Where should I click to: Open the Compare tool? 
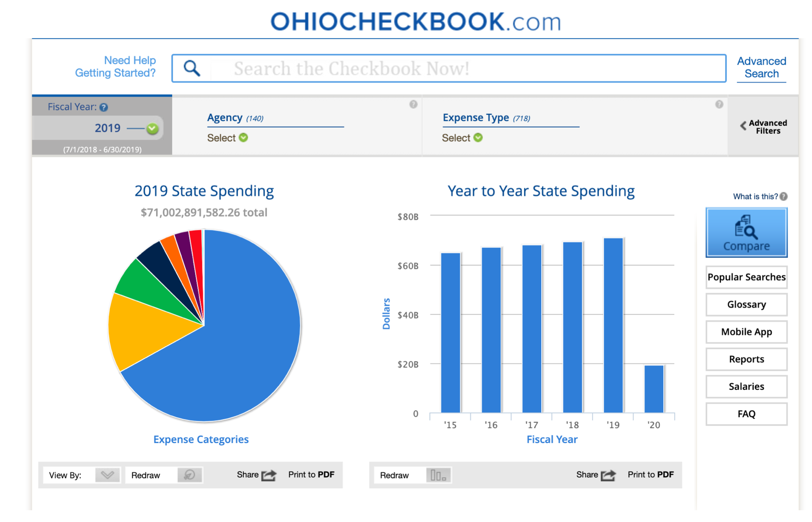click(746, 232)
